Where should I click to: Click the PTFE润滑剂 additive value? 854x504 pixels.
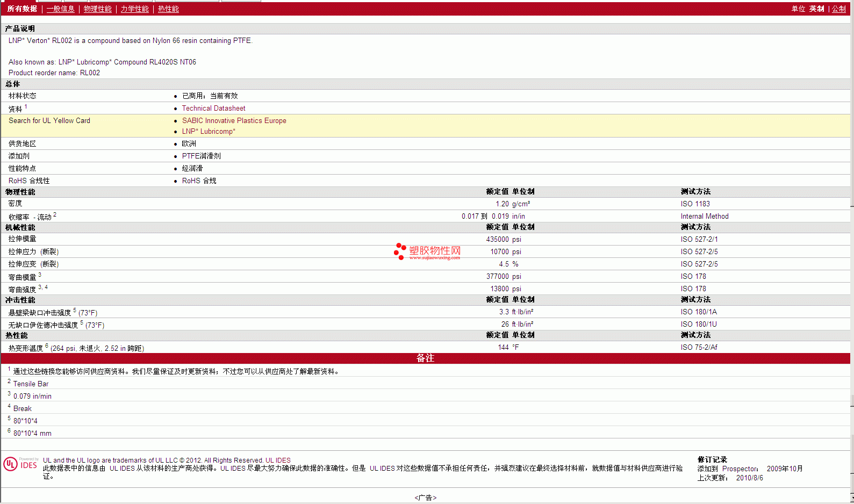coord(201,156)
